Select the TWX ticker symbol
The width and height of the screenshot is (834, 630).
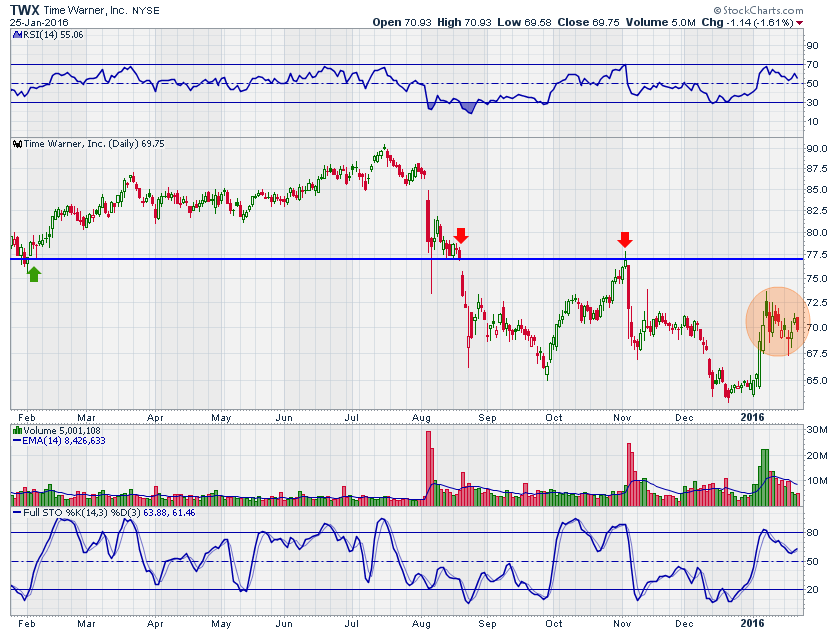pyautogui.click(x=25, y=10)
